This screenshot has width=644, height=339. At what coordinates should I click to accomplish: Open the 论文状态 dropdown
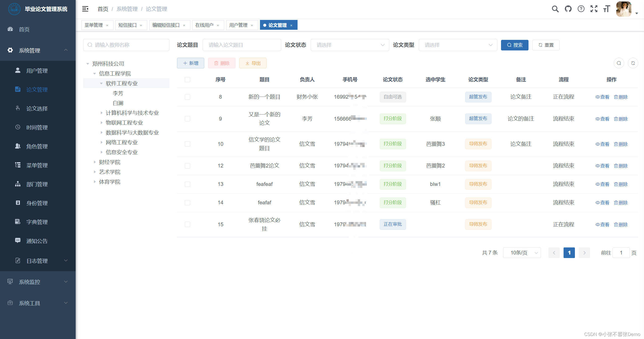(x=350, y=45)
